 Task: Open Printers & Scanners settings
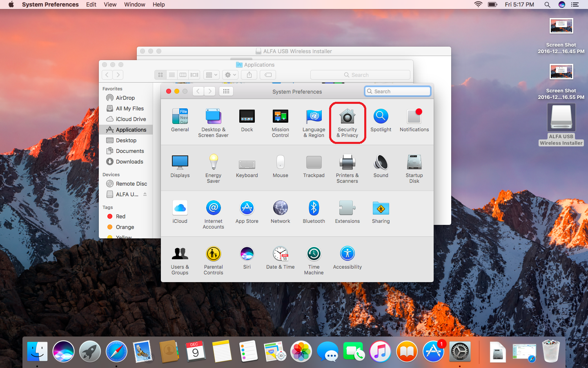click(347, 167)
